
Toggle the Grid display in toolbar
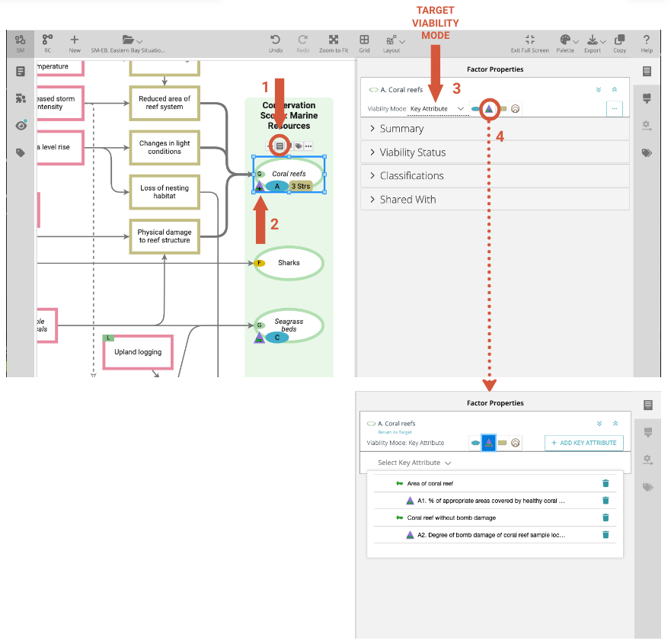tap(365, 41)
